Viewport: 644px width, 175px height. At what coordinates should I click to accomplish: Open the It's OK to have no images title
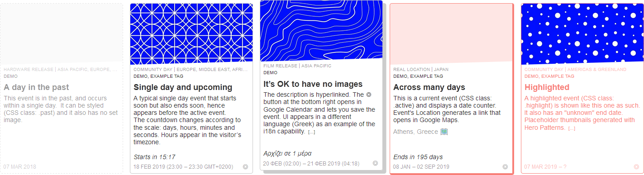(x=313, y=84)
